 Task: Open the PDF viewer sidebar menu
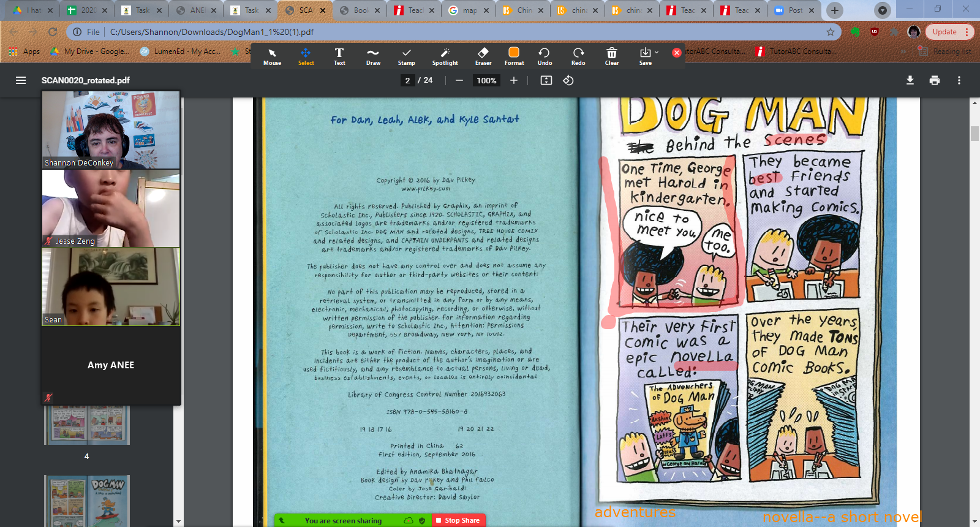point(21,80)
